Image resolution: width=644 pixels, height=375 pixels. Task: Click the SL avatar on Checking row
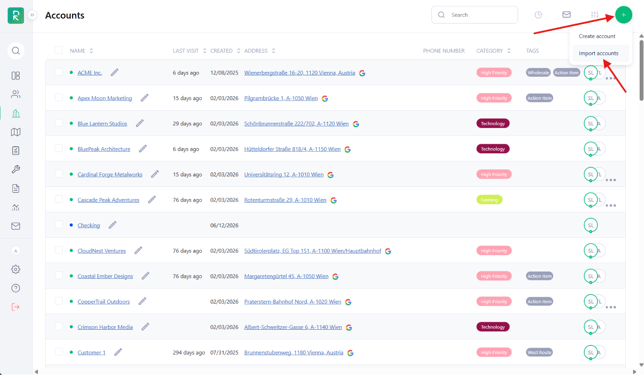coord(591,225)
